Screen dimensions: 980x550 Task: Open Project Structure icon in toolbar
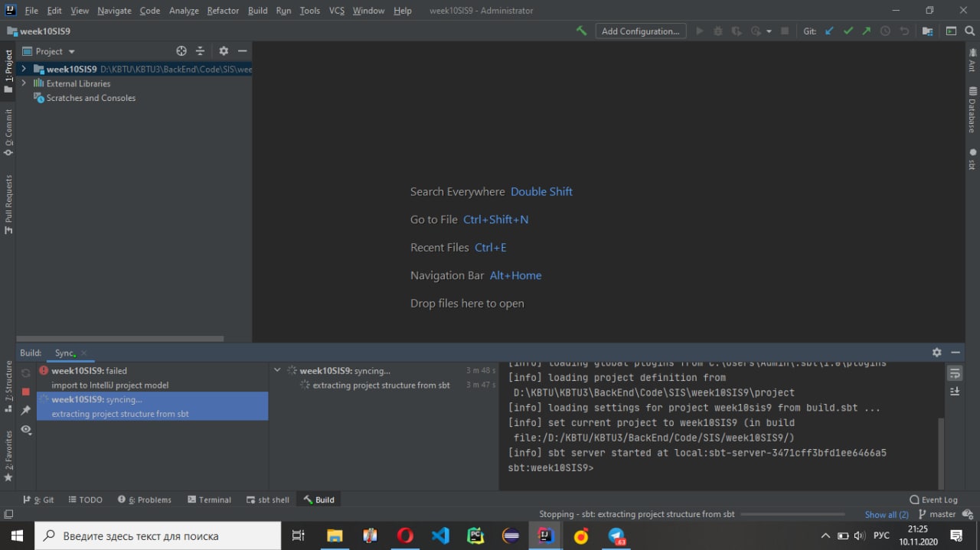927,31
